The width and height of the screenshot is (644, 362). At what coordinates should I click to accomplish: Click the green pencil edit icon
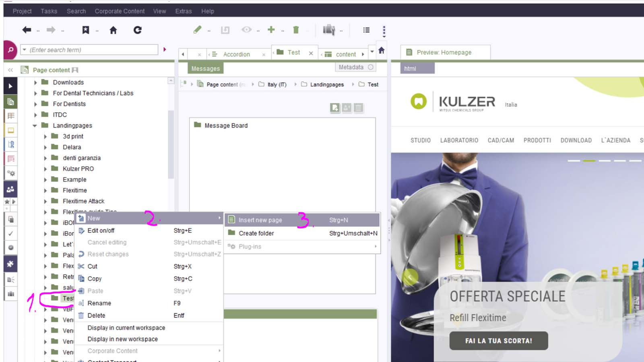(x=197, y=30)
